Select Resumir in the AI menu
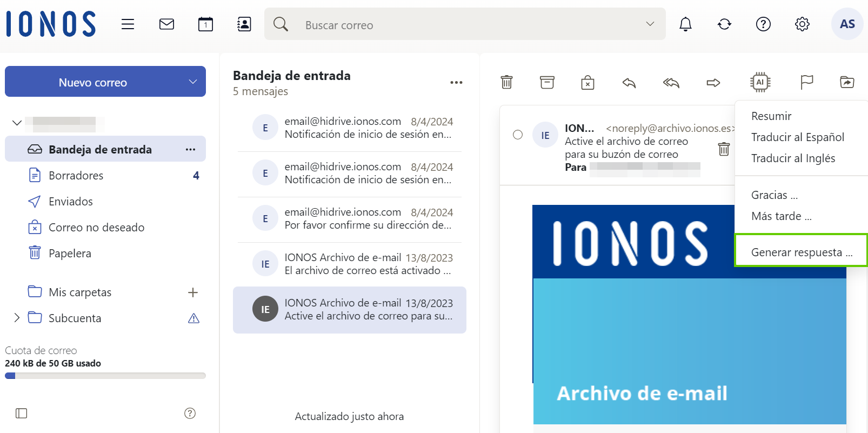Viewport: 868px width, 433px height. [771, 116]
